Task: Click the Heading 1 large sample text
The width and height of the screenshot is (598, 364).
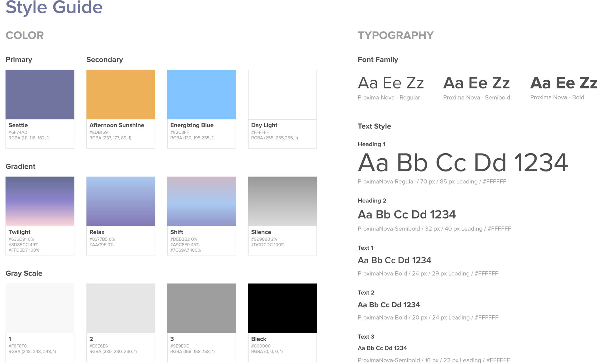Action: (463, 163)
